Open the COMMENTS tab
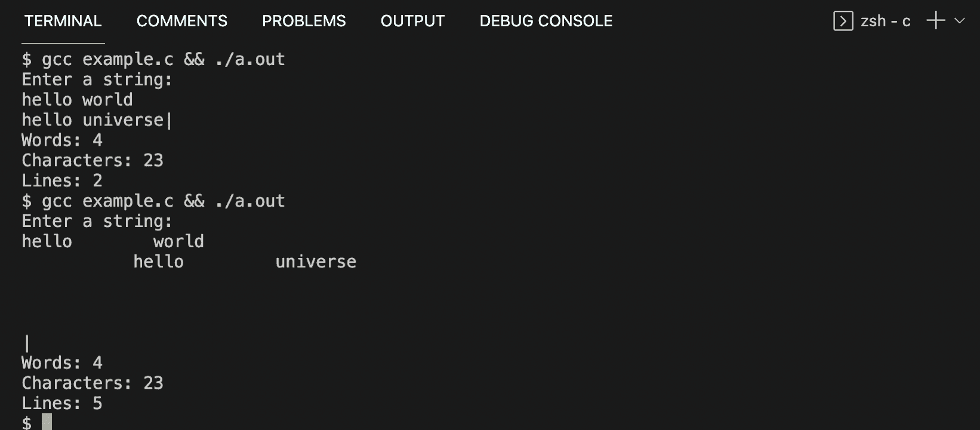This screenshot has width=980, height=430. pyautogui.click(x=182, y=21)
